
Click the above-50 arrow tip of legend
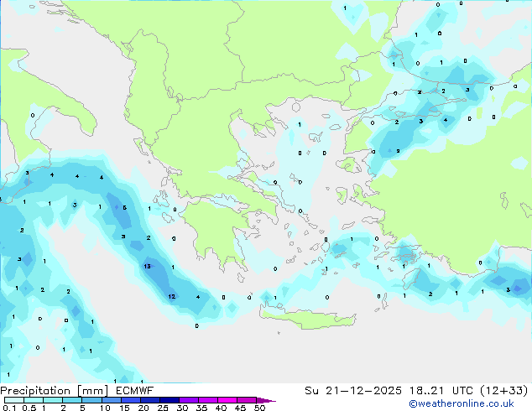click(x=266, y=400)
